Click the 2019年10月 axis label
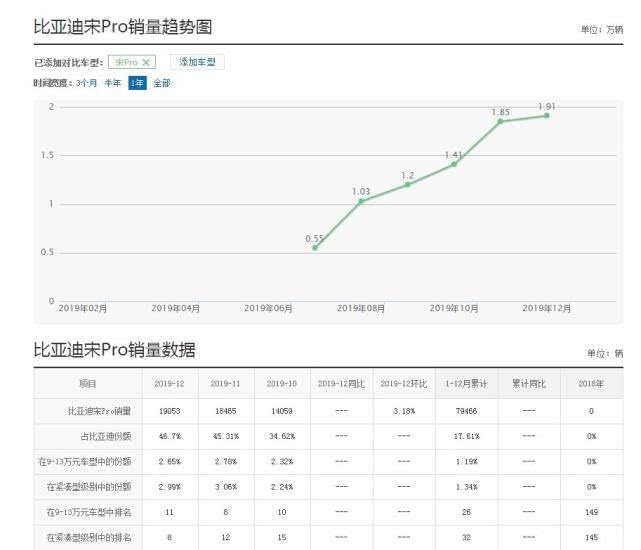The width and height of the screenshot is (641, 550). coord(454,308)
